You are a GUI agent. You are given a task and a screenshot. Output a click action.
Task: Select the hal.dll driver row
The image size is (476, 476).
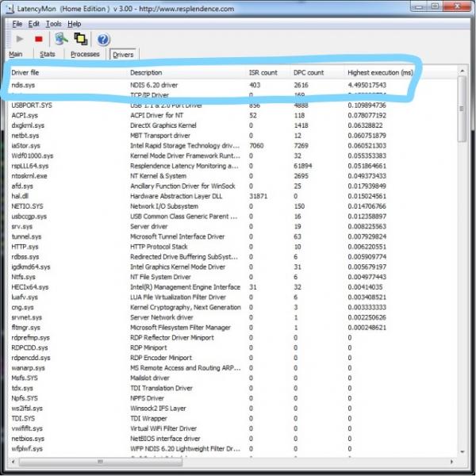pos(232,196)
